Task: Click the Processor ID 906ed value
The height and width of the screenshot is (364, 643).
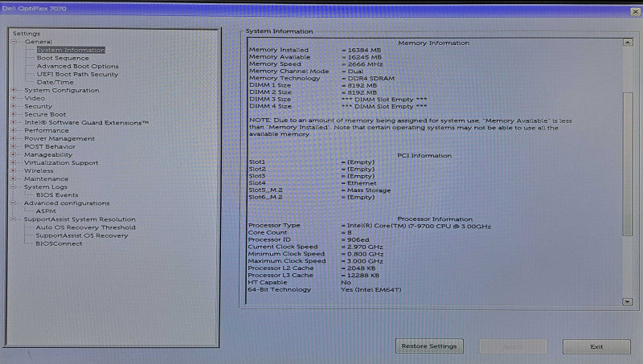Action: 355,239
